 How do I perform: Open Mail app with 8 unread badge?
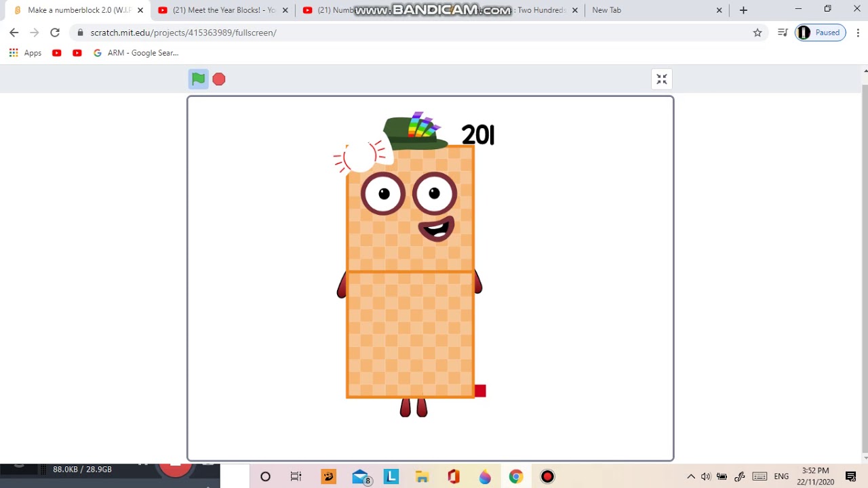[361, 477]
